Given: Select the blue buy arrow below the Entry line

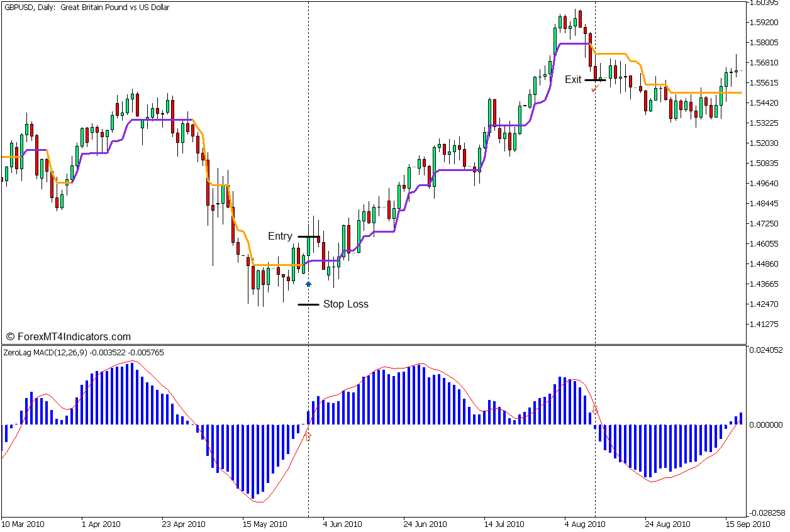Looking at the screenshot, I should 308,283.
